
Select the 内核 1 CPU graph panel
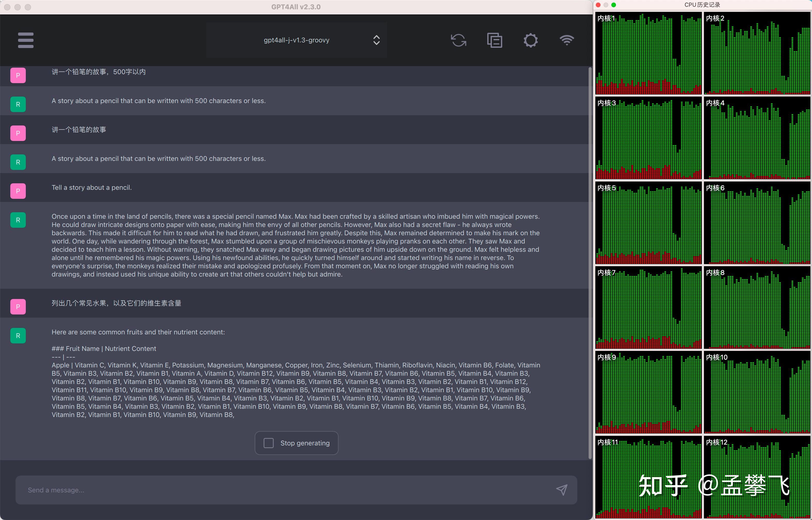coord(648,53)
